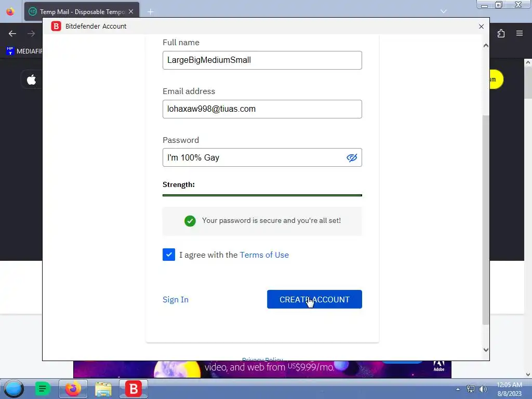Open the list all tabs dropdown
Screen dimensions: 532x399
click(x=444, y=11)
